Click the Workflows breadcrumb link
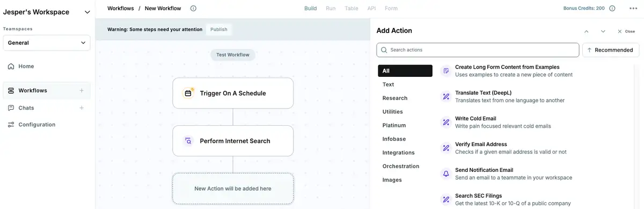The height and width of the screenshot is (209, 644). pyautogui.click(x=121, y=8)
